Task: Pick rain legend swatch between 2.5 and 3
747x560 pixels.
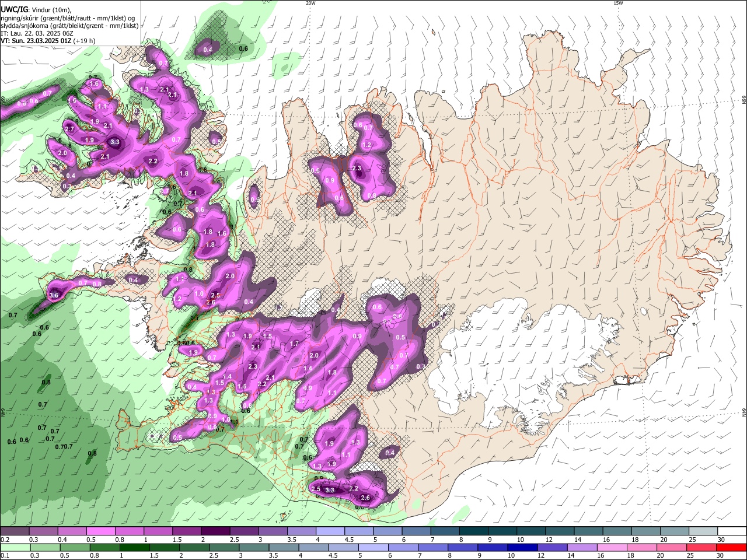Action: pyautogui.click(x=224, y=547)
